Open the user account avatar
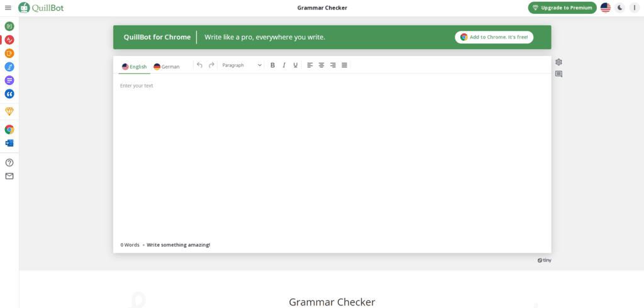Image resolution: width=644 pixels, height=308 pixels. click(635, 8)
